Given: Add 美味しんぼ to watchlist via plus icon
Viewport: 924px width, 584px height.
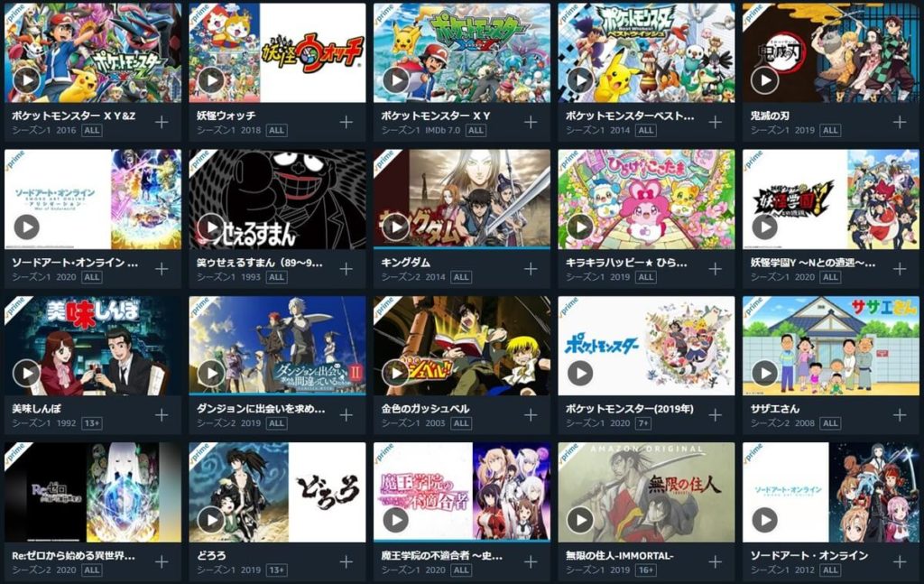Looking at the screenshot, I should click(162, 415).
